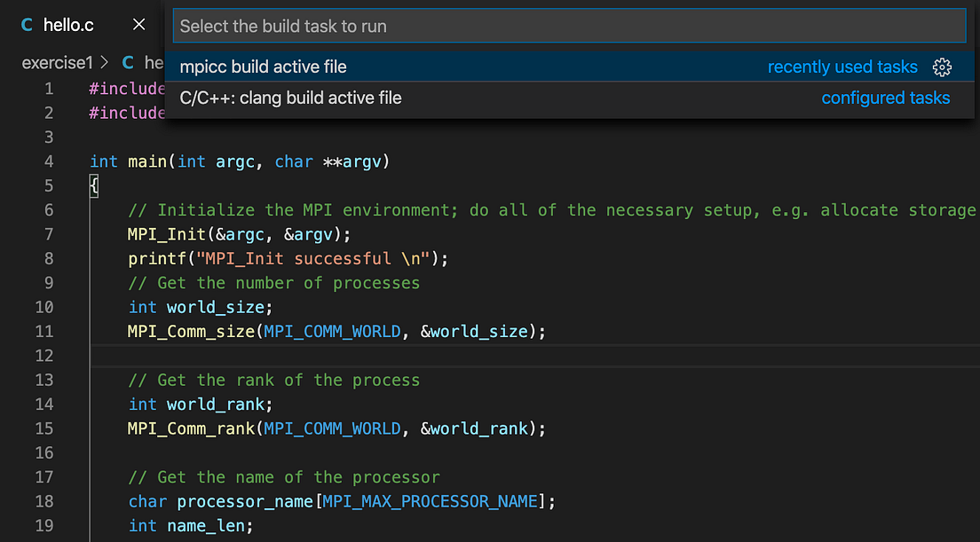Open the exercise1 breadcrumb dropdown

tap(57, 62)
